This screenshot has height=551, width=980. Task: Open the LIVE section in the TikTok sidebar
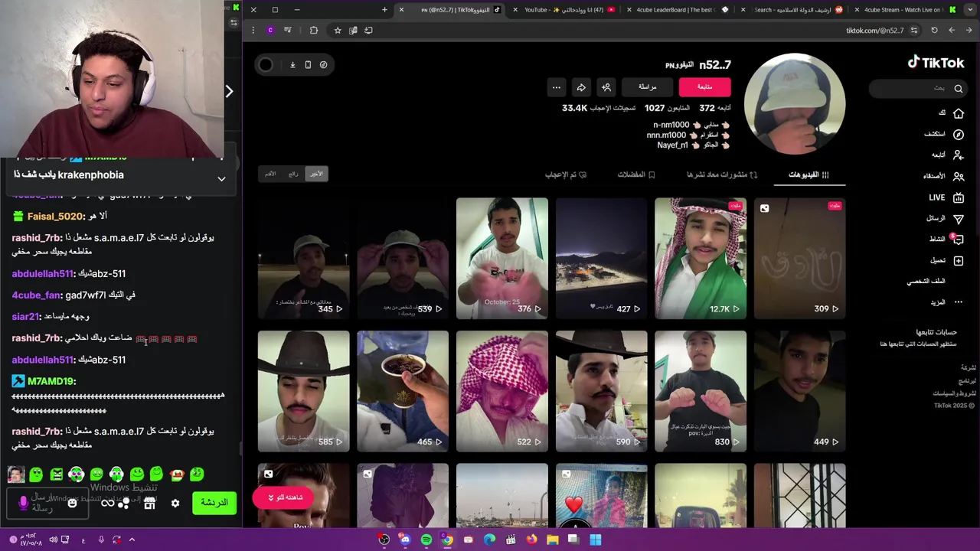point(947,197)
